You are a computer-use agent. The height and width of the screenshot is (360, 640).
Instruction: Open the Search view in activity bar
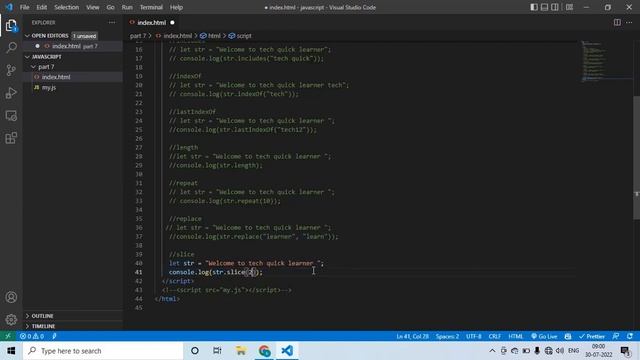point(11,47)
